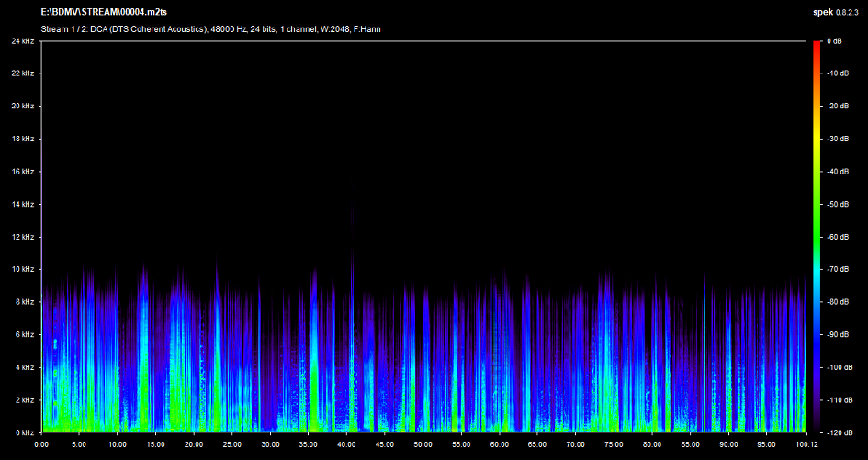This screenshot has width=868, height=460.
Task: Select the -120 dB scale label
Action: pyautogui.click(x=838, y=432)
